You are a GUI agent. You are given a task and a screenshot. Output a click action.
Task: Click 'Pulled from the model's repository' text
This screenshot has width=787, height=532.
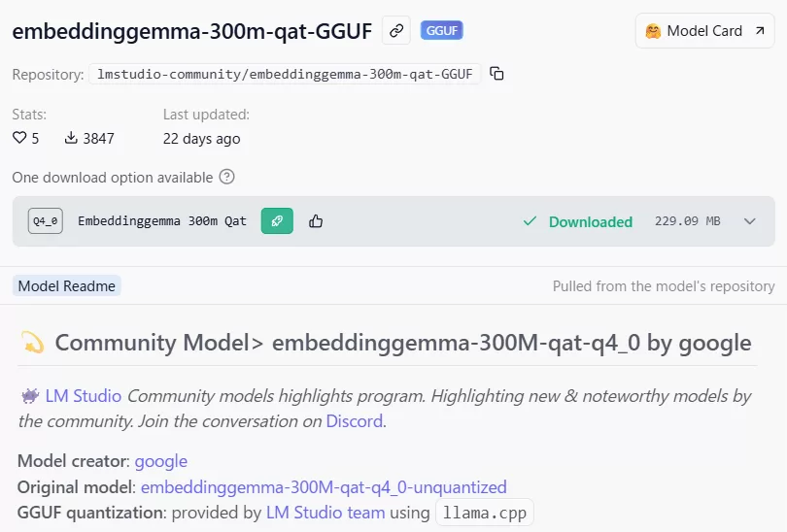(x=664, y=286)
